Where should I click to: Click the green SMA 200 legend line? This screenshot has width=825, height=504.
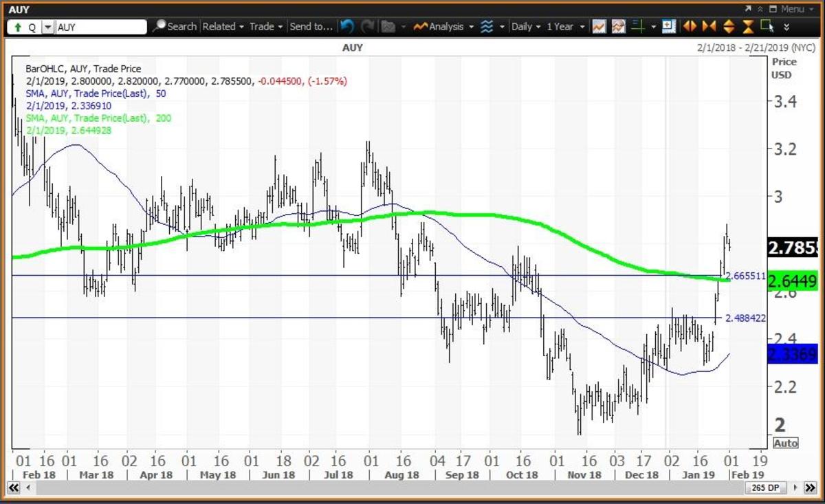(x=98, y=118)
